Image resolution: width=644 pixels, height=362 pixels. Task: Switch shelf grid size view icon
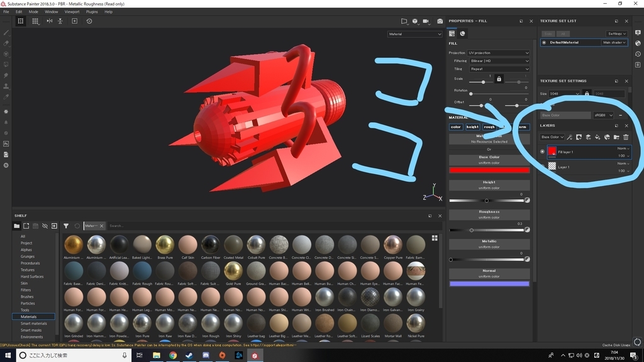(435, 238)
